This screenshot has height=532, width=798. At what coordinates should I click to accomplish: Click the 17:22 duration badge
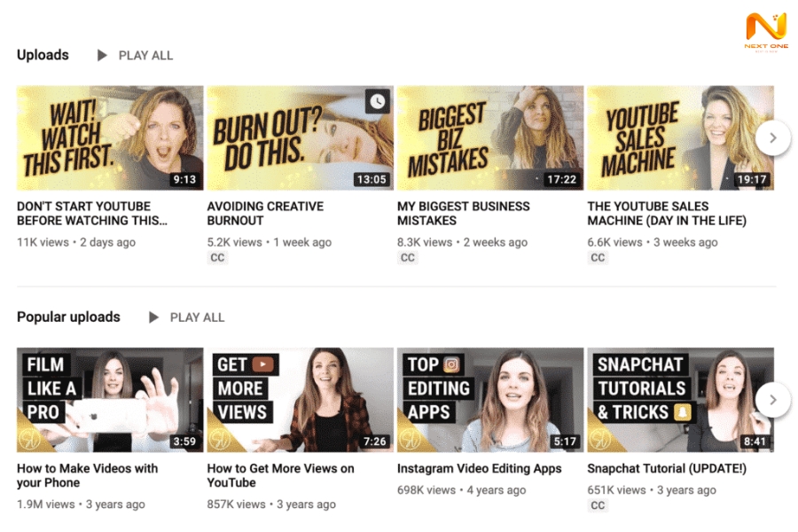561,179
